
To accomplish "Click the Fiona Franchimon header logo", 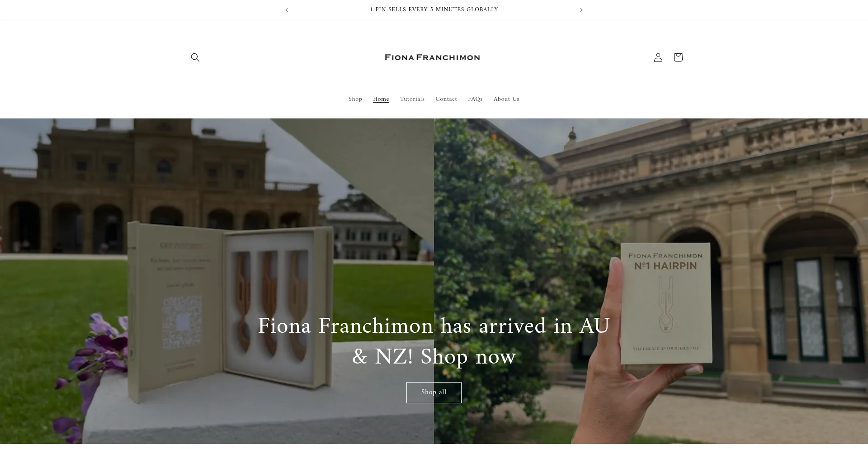I will pos(432,57).
